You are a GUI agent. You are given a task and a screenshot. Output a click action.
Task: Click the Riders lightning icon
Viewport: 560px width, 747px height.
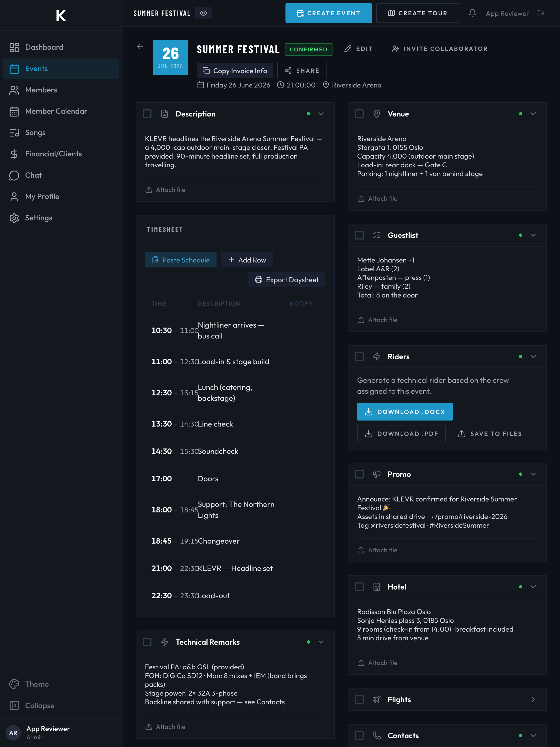coord(377,357)
